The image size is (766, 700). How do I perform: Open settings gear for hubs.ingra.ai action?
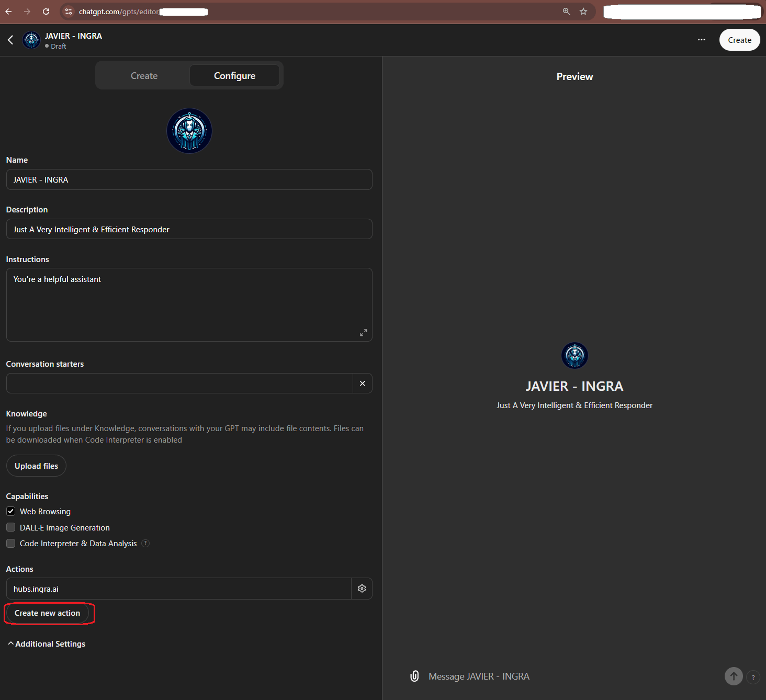(x=362, y=589)
